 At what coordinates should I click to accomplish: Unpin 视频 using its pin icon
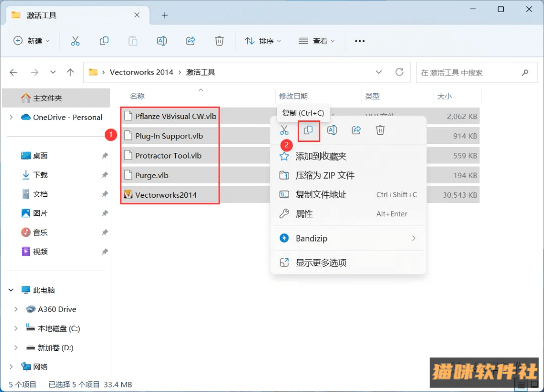105,252
